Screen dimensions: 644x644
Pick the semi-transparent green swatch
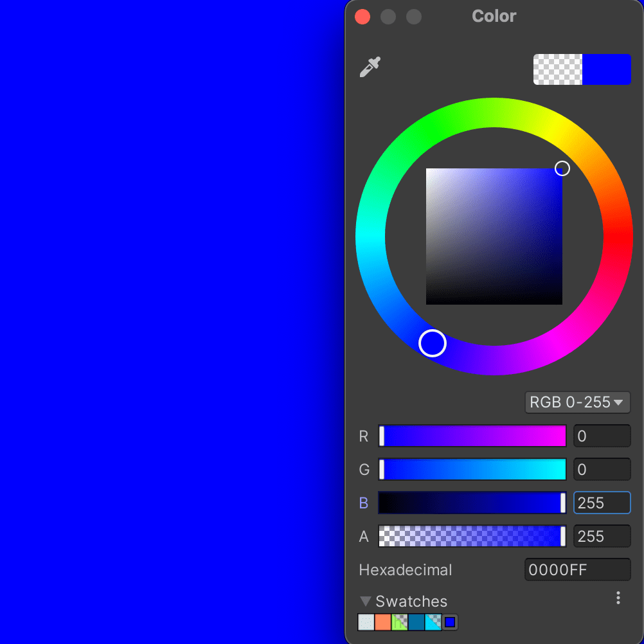click(x=400, y=622)
